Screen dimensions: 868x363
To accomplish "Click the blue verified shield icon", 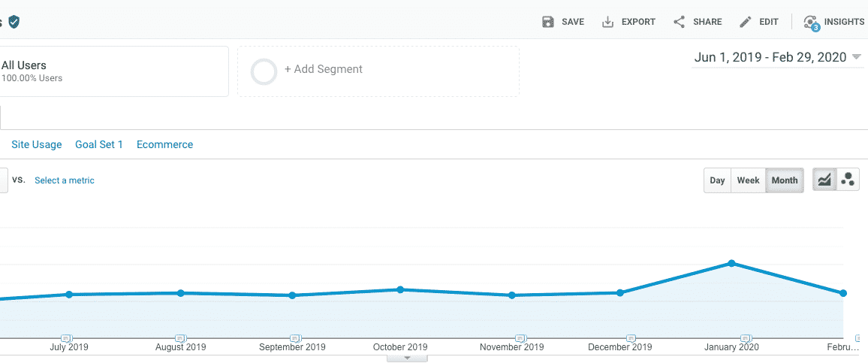I will (x=14, y=22).
